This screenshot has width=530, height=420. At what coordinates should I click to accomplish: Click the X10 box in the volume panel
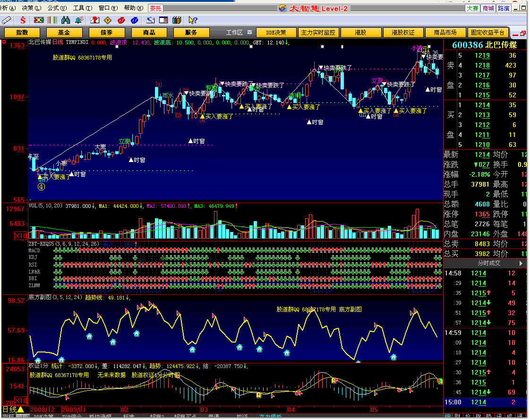(x=21, y=235)
